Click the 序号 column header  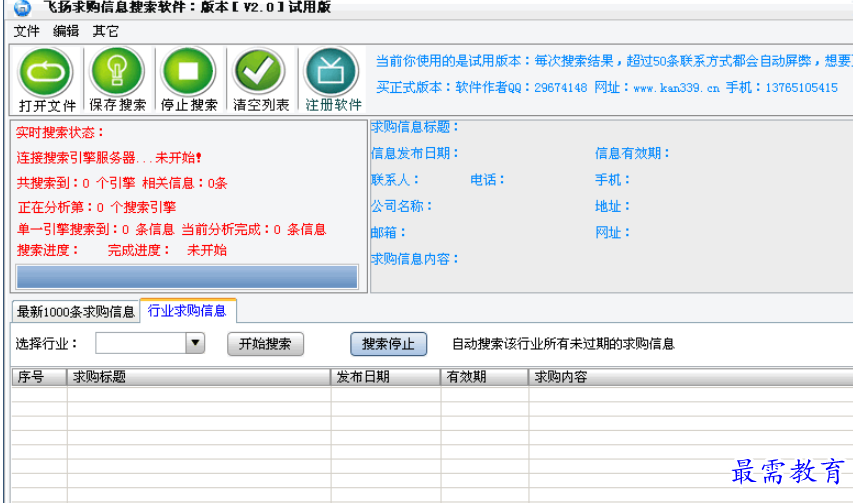pos(39,377)
